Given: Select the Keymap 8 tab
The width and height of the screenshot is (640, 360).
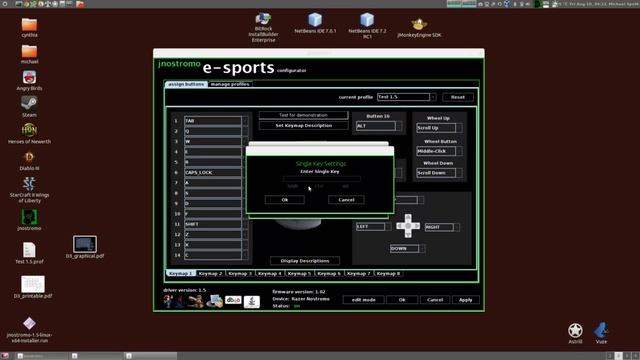Looking at the screenshot, I should click(388, 273).
